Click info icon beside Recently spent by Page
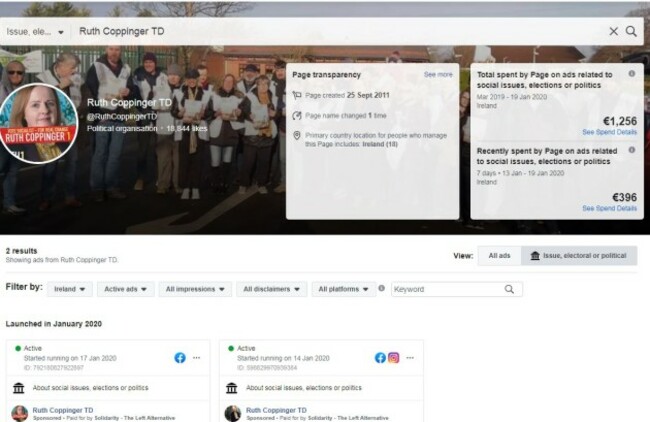The image size is (650, 422). (631, 150)
